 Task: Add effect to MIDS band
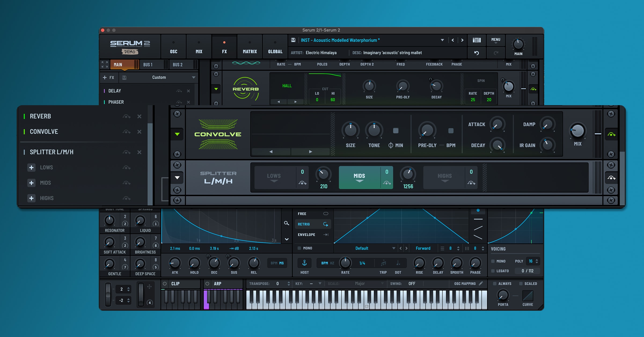[31, 183]
